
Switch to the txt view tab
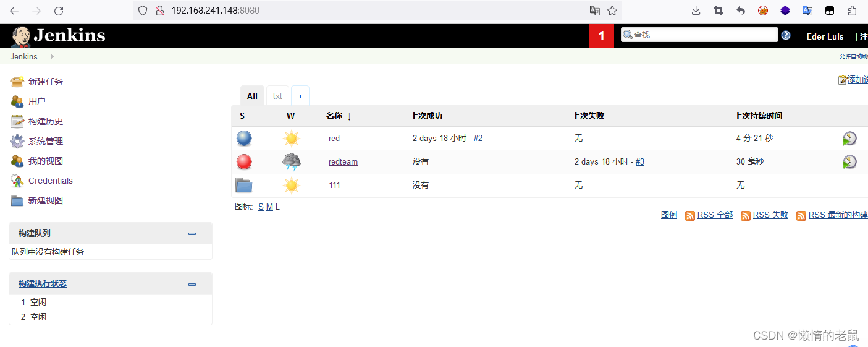pos(277,96)
